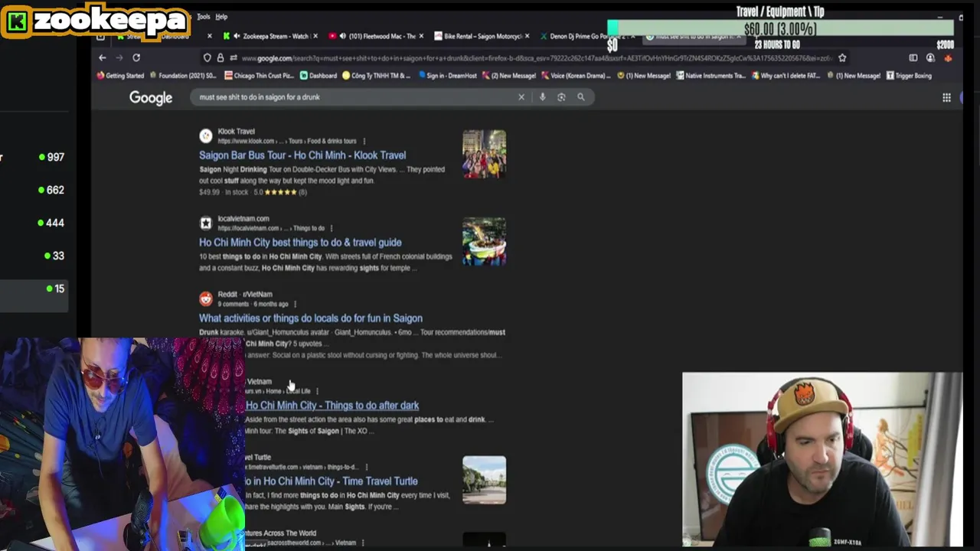This screenshot has height=551, width=980.
Task: Click the Reddit result favicon
Action: tap(206, 298)
